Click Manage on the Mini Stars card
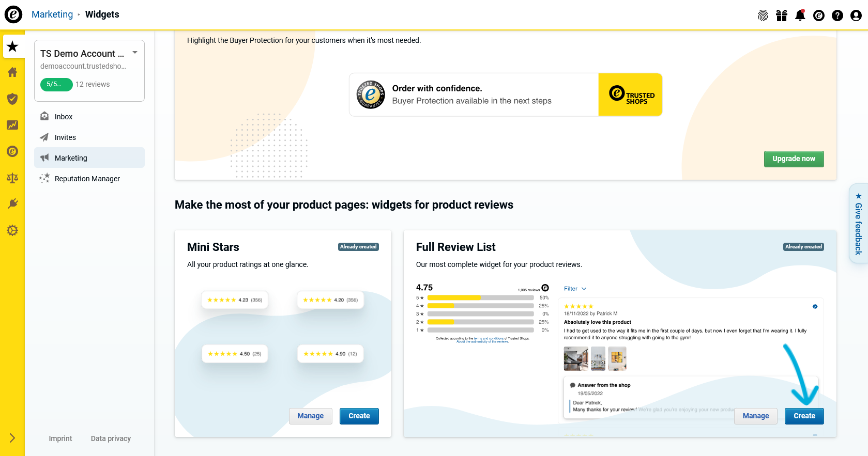The height and width of the screenshot is (456, 868). point(310,416)
